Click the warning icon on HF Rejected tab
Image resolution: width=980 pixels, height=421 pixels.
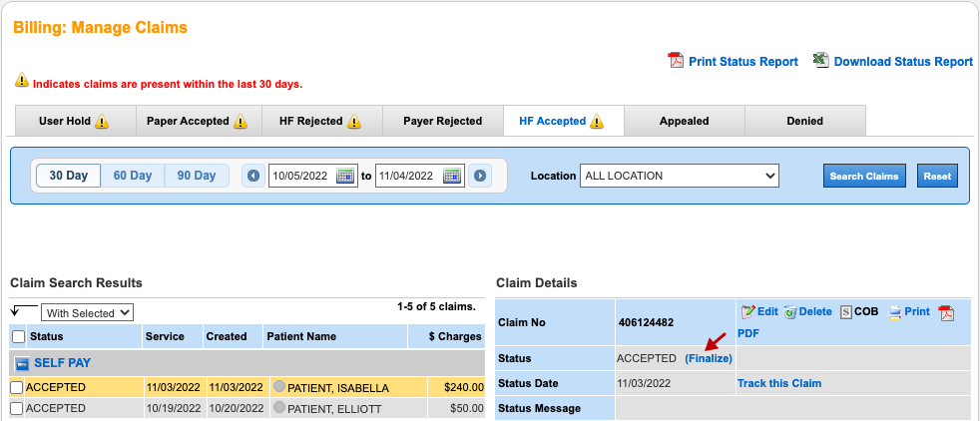click(x=353, y=121)
